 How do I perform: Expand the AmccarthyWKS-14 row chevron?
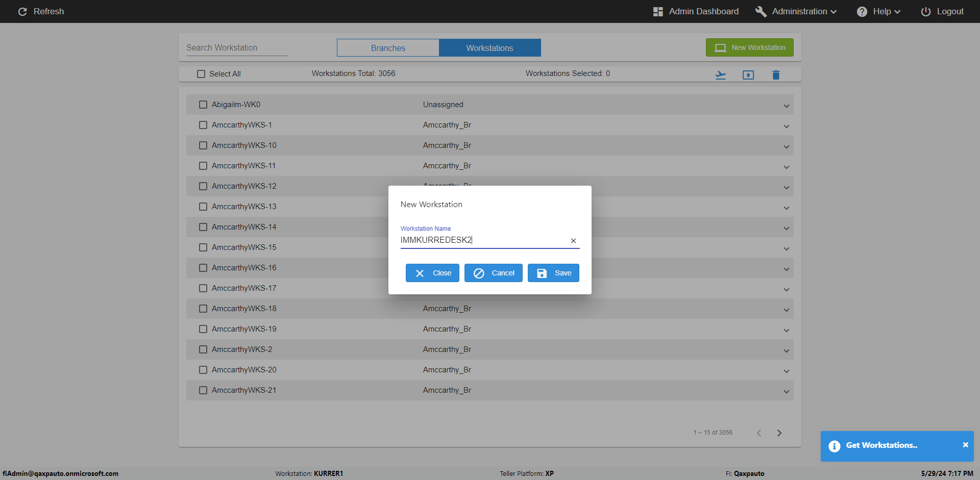click(x=787, y=229)
